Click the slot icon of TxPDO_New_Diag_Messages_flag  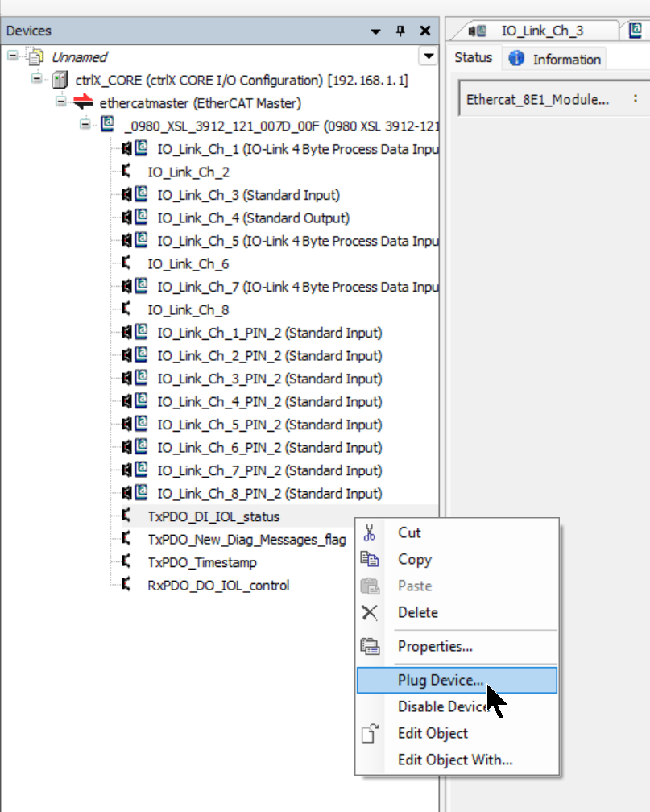[126, 539]
